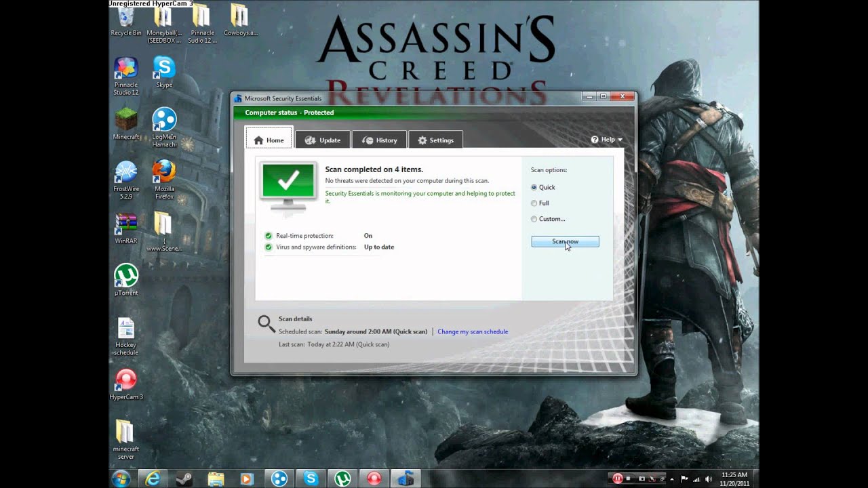Open the Cowboys folder on desktop
Image resolution: width=868 pixels, height=488 pixels.
click(x=241, y=20)
